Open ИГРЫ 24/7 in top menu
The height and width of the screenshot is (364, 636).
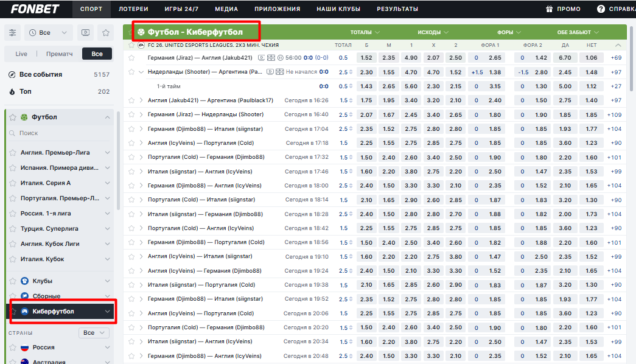(182, 9)
